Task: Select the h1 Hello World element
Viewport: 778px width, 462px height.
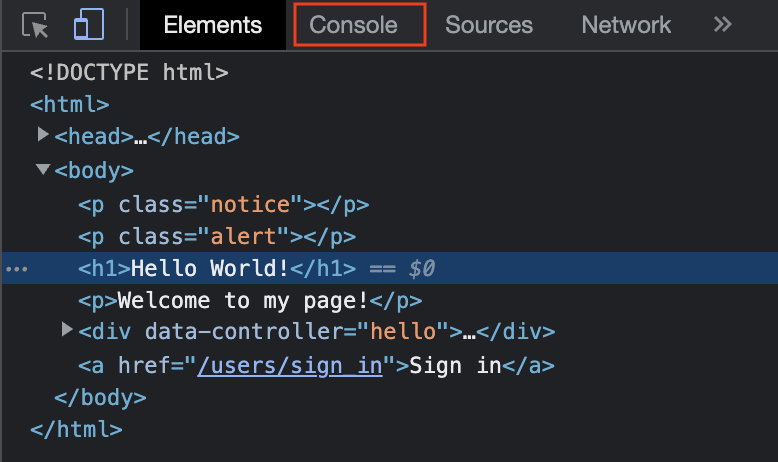Action: tap(217, 269)
